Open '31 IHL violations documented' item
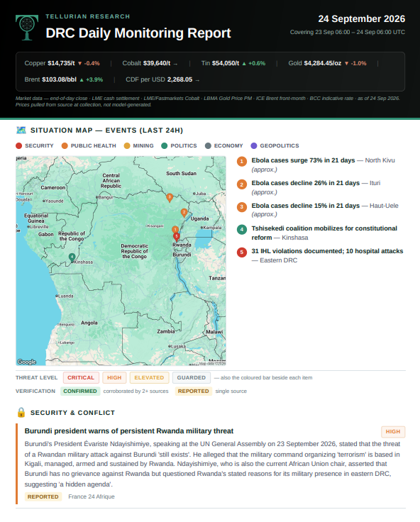 pyautogui.click(x=327, y=251)
